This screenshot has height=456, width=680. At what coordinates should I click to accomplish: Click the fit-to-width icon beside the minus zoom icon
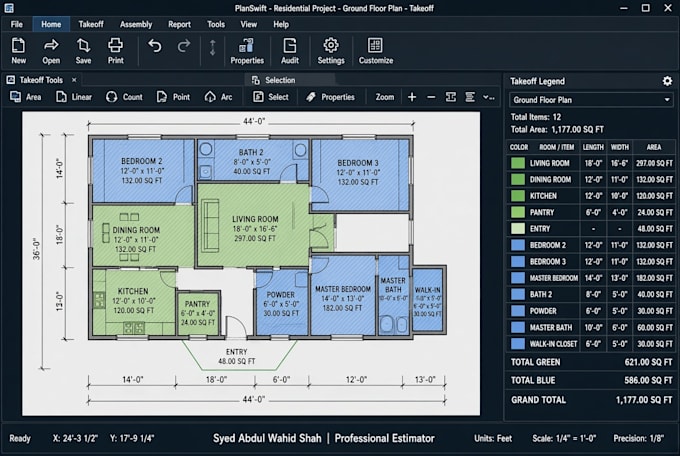click(451, 97)
